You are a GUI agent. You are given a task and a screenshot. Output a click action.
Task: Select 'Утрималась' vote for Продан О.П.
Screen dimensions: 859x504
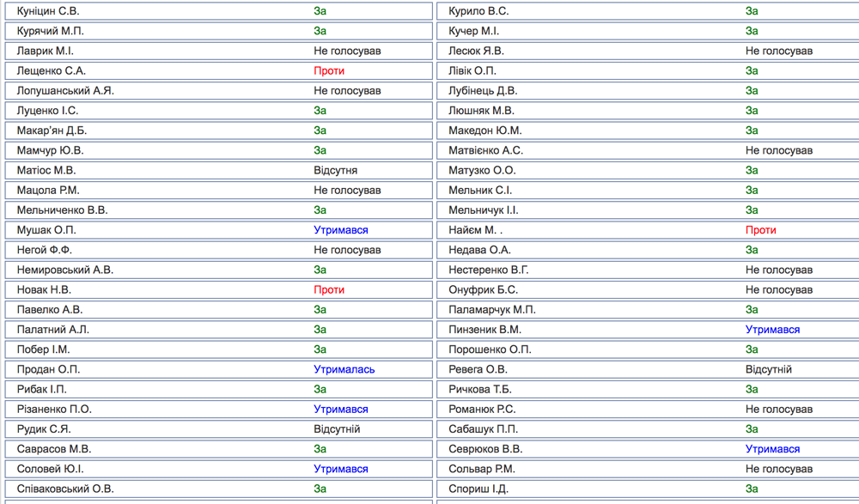344,369
